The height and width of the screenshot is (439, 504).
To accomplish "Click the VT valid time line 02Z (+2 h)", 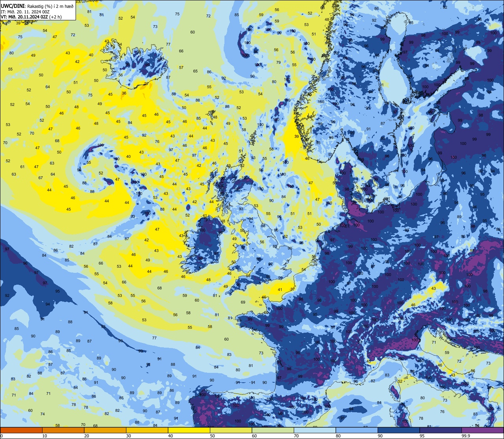I will 31,17.
